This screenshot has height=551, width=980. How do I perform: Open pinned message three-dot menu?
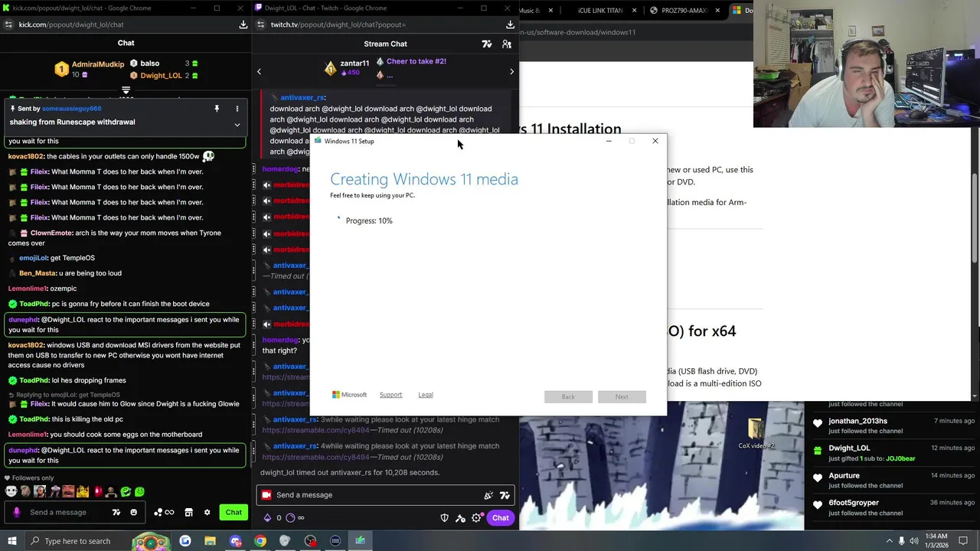[x=237, y=109]
